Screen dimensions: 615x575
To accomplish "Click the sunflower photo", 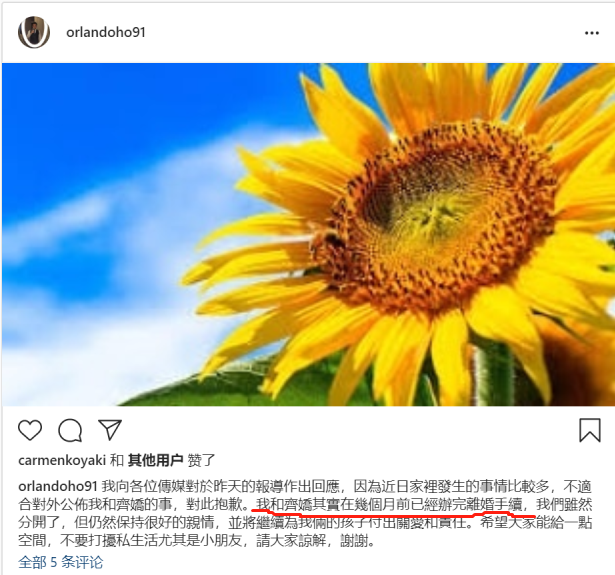I will tap(308, 234).
